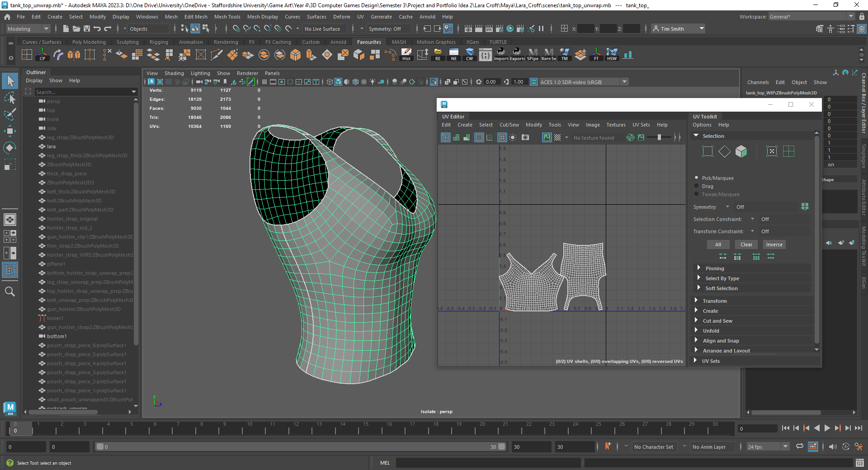Viewport: 868px width, 470px height.
Task: Select the Lasso tool in the toolbox
Action: (x=10, y=98)
